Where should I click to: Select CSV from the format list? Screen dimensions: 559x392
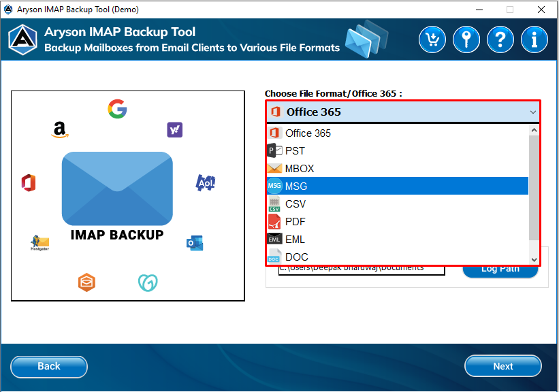tap(398, 204)
